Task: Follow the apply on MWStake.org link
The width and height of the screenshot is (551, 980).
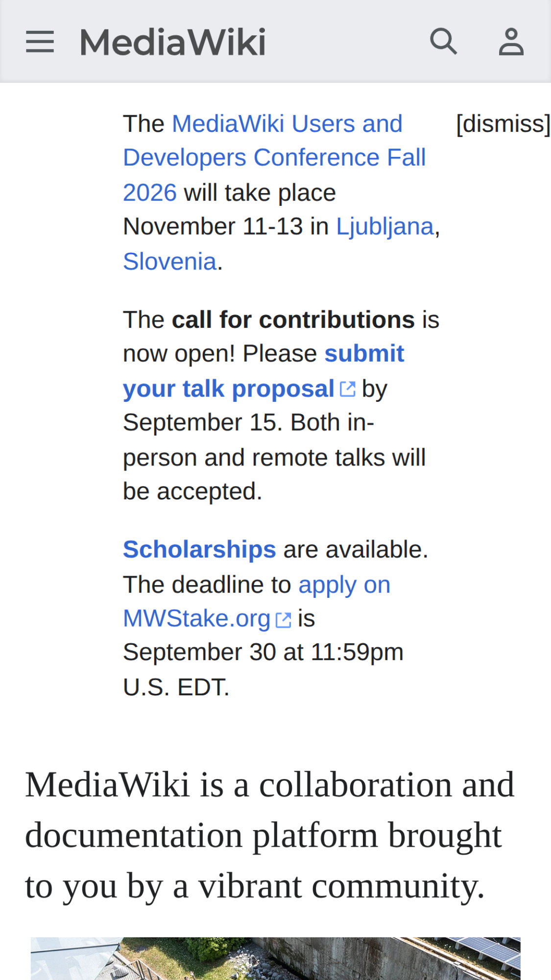Action: pos(257,602)
